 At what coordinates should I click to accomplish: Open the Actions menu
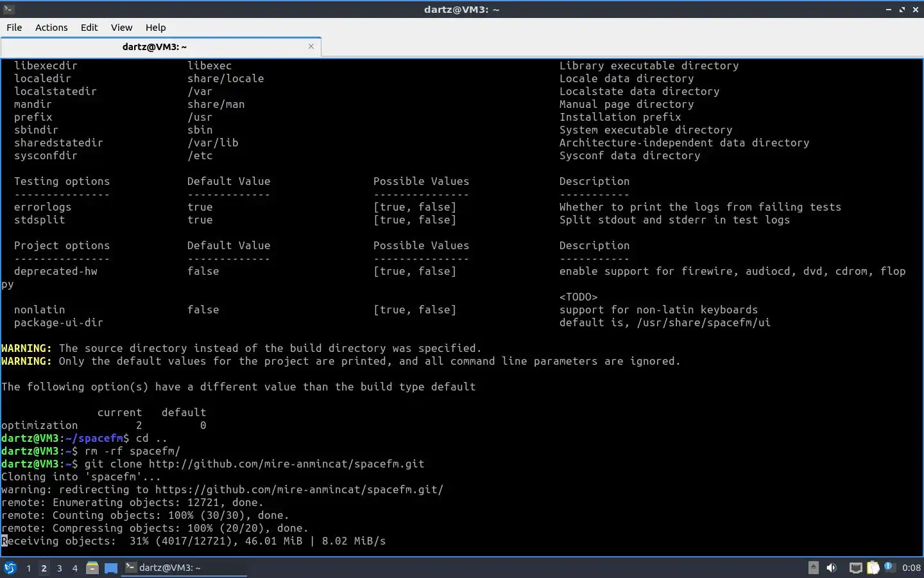coord(51,28)
